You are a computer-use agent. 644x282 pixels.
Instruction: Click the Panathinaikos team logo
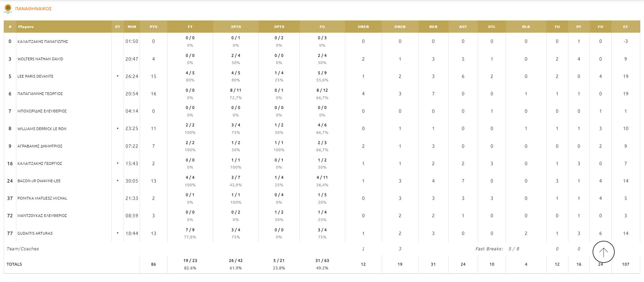click(x=8, y=9)
